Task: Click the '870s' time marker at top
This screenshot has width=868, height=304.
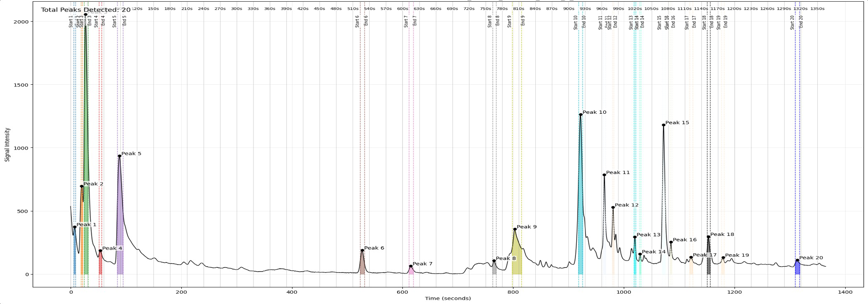Action: (x=552, y=9)
